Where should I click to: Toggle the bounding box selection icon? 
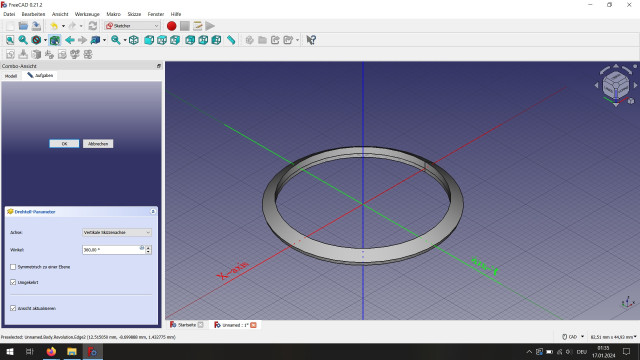tap(55, 40)
